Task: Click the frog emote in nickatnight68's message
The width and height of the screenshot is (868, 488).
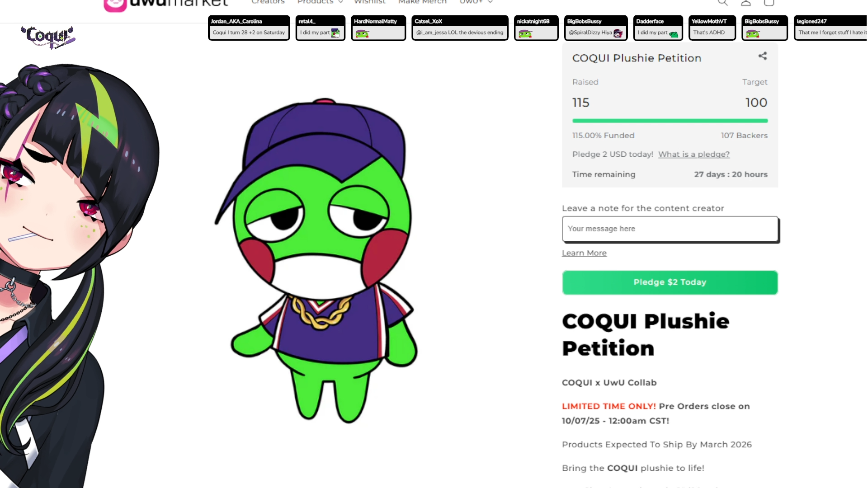Action: pyautogui.click(x=525, y=33)
